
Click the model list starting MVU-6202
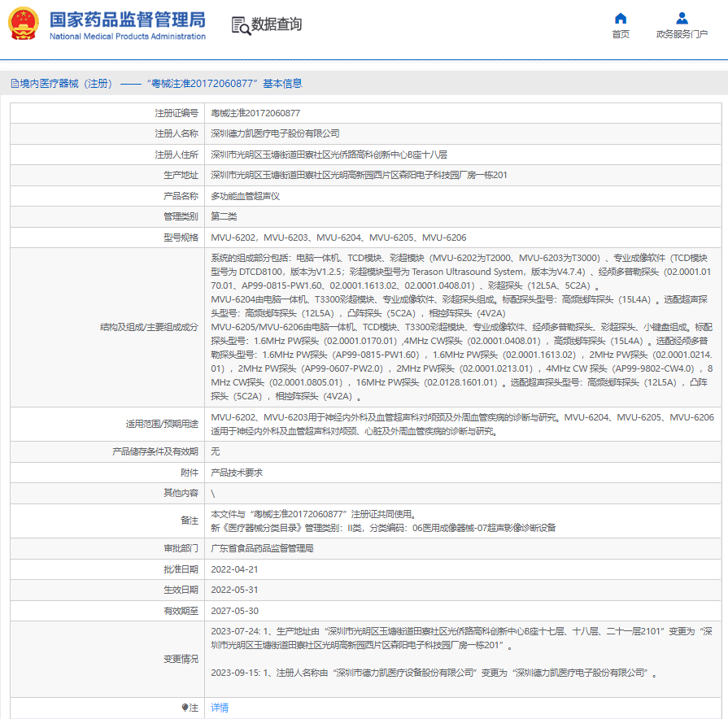338,237
